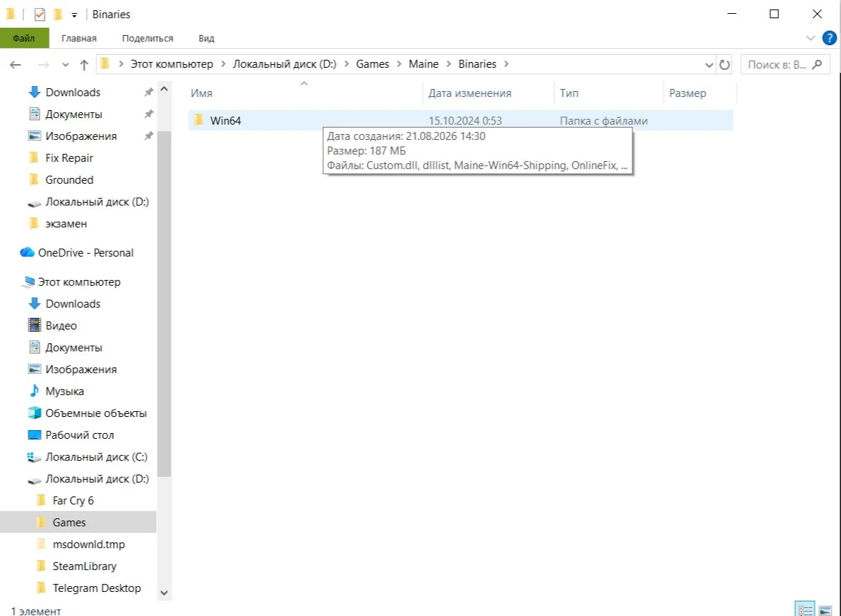Viewport: 841px width, 616px height.
Task: Expand chevron after Binaries breadcrumb
Action: [x=505, y=64]
